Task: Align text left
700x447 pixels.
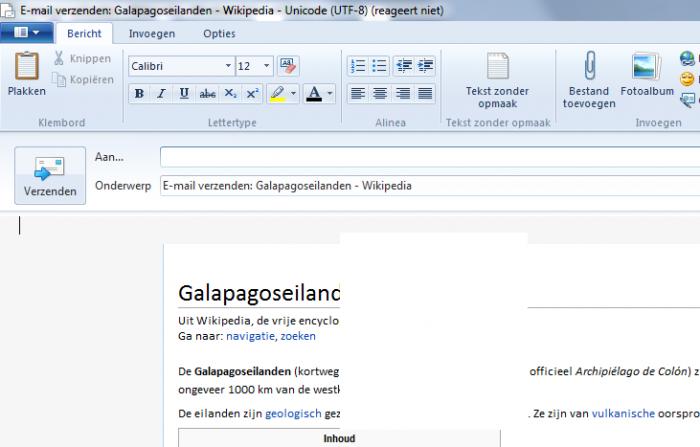Action: click(358, 93)
